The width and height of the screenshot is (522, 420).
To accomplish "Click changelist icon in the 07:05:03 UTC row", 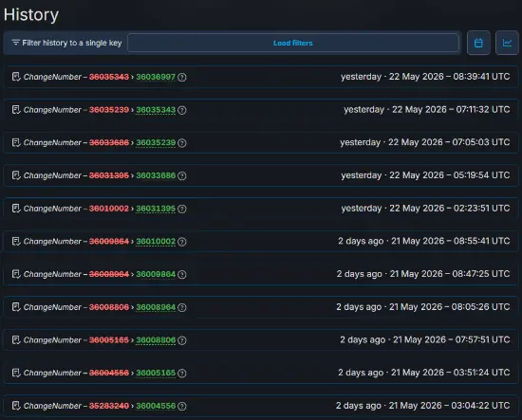I will [x=16, y=142].
